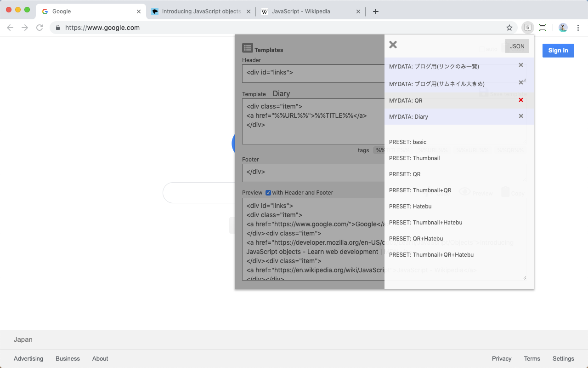Screen dimensions: 588x368
Task: Open the Settings footer menu
Action: point(563,359)
